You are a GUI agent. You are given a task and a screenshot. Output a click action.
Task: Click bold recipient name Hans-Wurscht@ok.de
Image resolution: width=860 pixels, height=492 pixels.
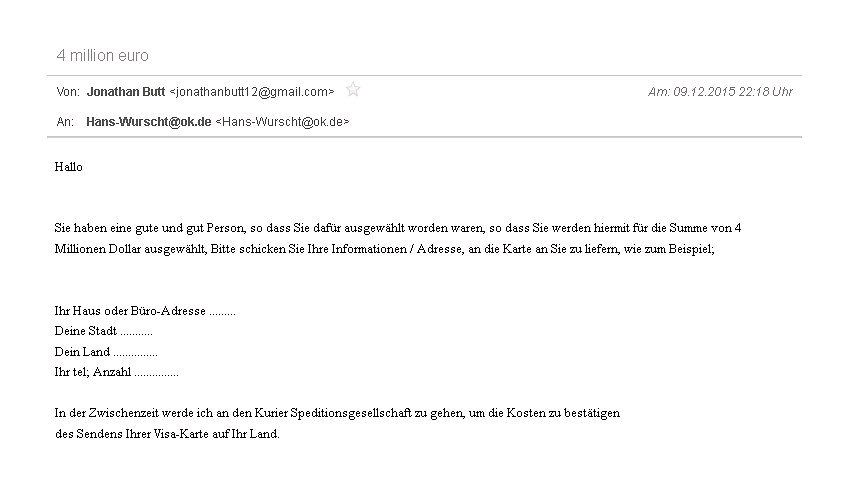click(x=149, y=122)
